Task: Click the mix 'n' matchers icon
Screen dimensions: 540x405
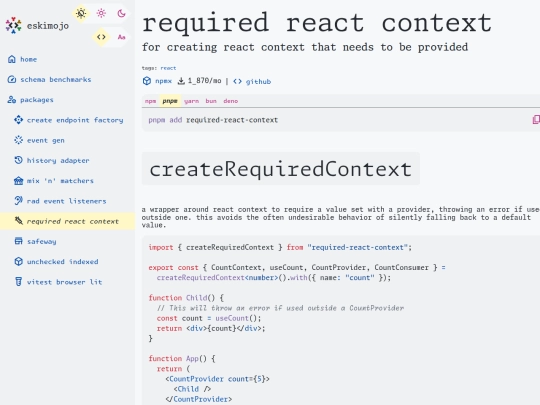Action: pos(19,180)
